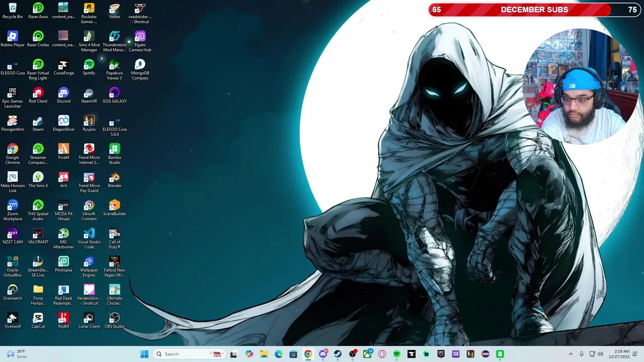
Task: Select the Roblox Player desktop icon
Action: [13, 39]
